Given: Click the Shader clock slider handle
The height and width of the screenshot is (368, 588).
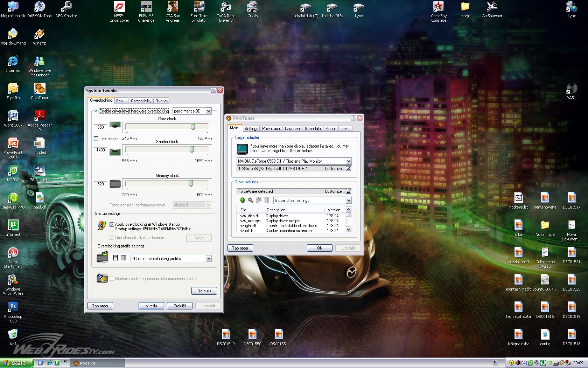Looking at the screenshot, I should (192, 149).
